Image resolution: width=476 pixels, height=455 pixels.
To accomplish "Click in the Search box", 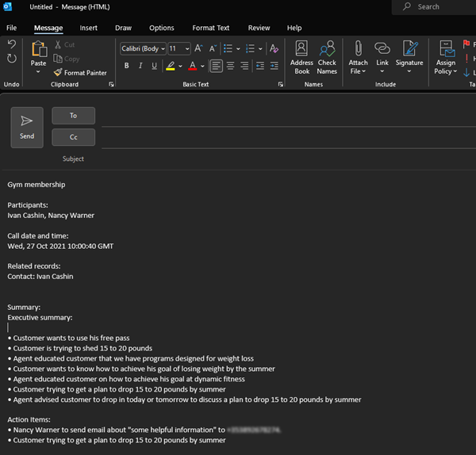I will (x=434, y=6).
